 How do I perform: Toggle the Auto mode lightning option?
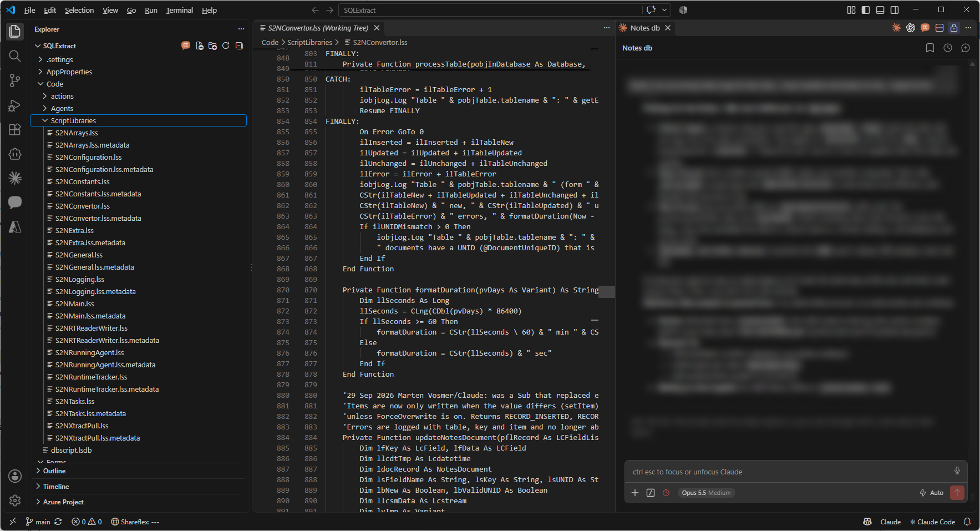[932, 493]
